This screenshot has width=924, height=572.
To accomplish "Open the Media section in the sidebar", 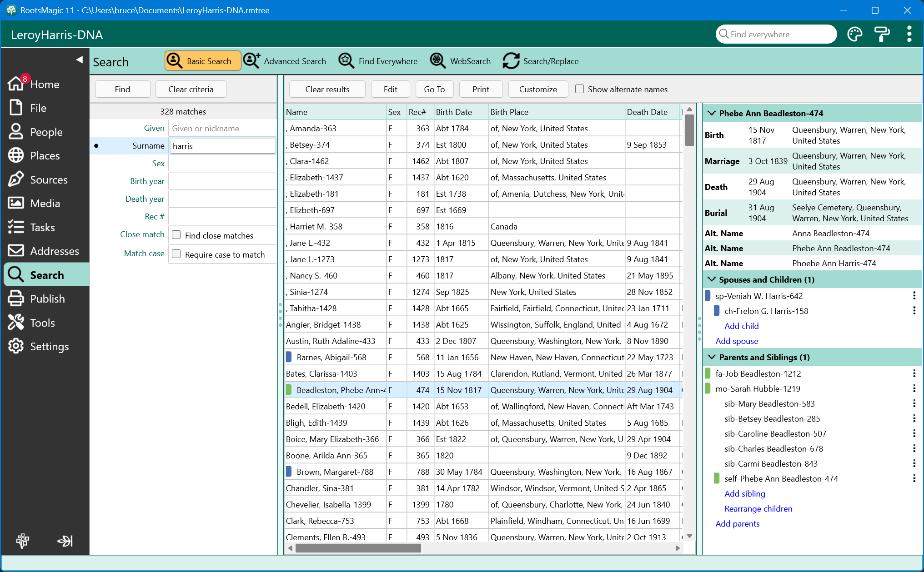I will pyautogui.click(x=45, y=204).
